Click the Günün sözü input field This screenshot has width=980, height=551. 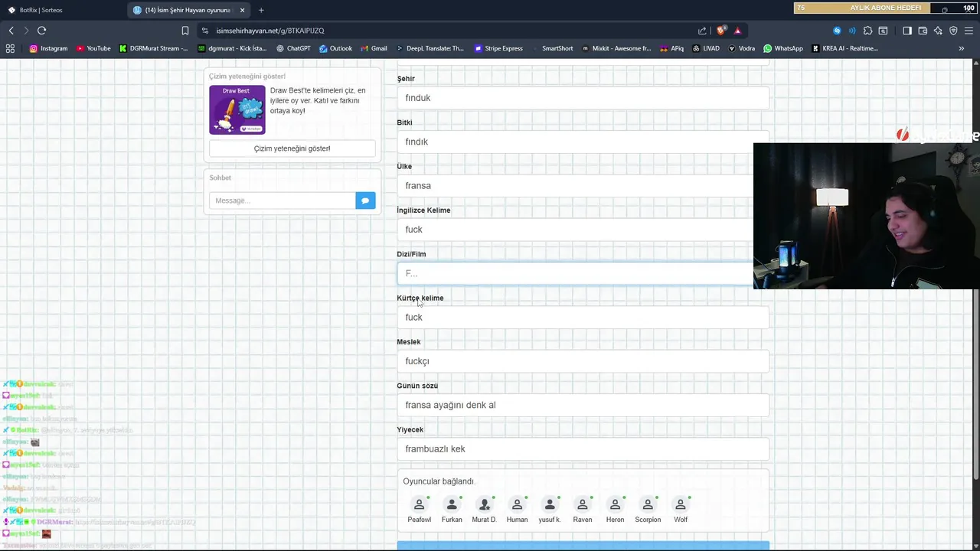[583, 405]
